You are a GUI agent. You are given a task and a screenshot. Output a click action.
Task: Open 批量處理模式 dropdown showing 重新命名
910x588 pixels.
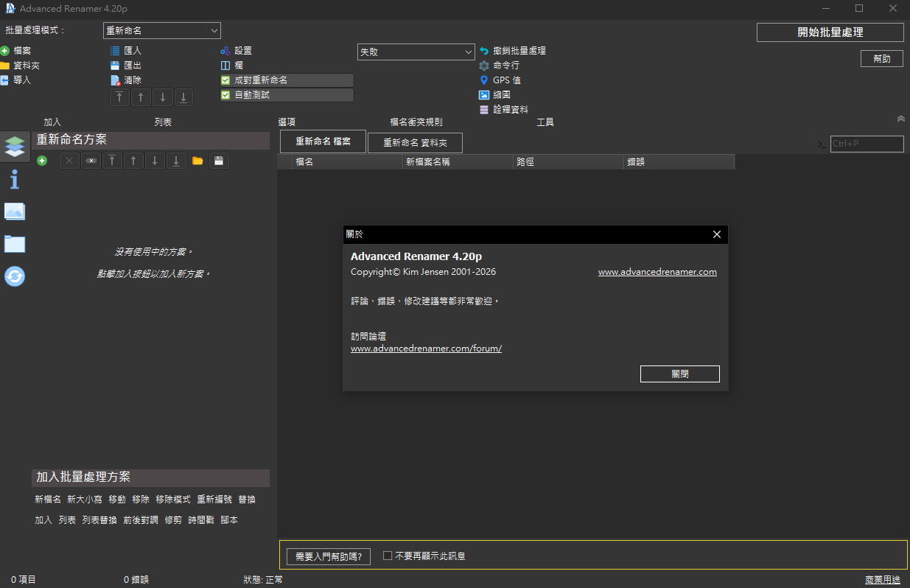162,30
